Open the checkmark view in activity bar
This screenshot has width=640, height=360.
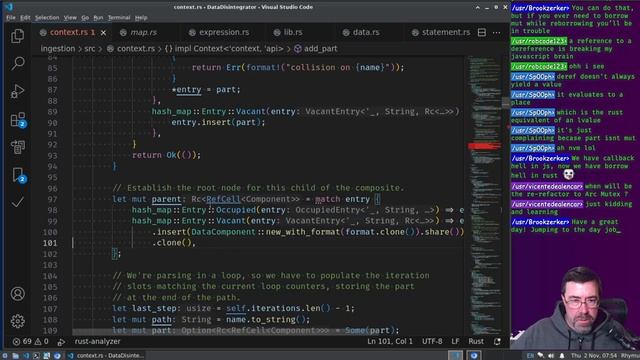(x=18, y=202)
